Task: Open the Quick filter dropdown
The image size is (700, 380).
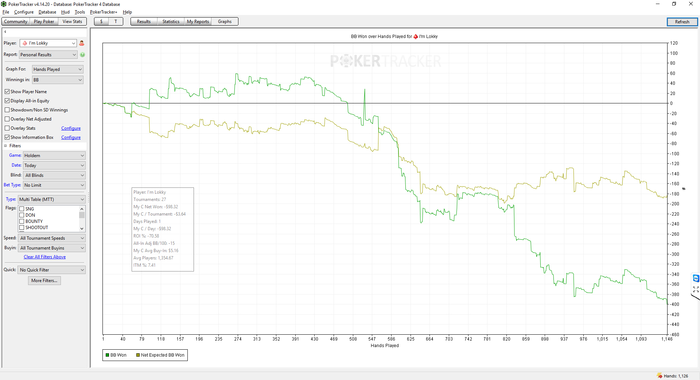Action: click(x=51, y=270)
